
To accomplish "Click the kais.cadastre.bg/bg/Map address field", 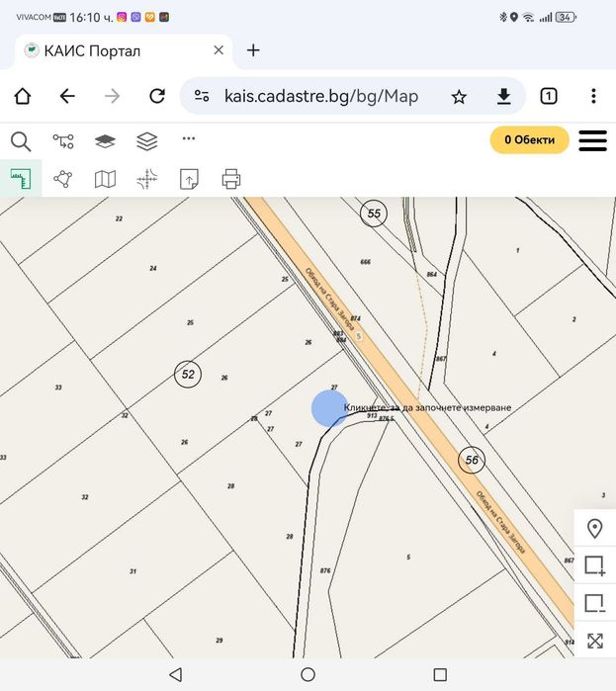I will point(321,96).
